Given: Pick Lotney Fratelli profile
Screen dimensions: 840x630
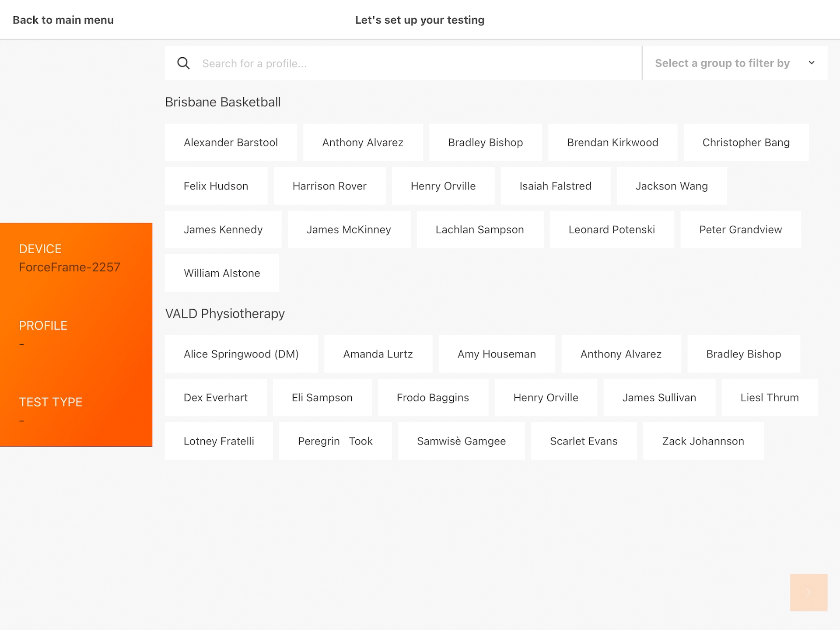Looking at the screenshot, I should pos(219,441).
